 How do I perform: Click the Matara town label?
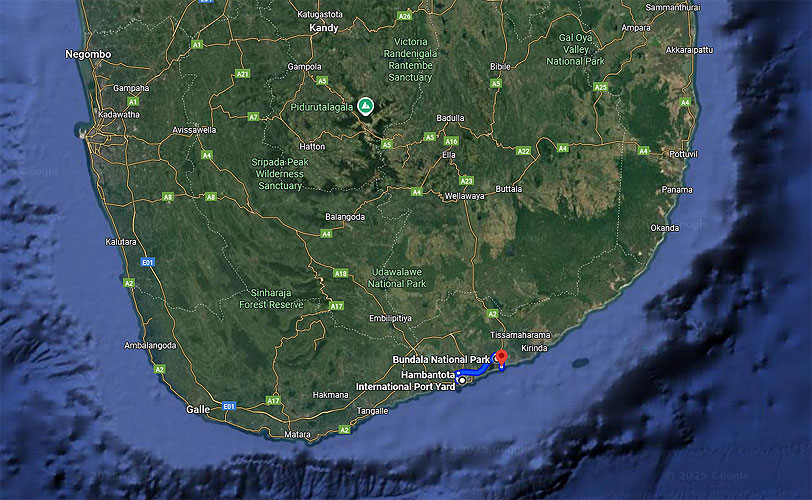[x=297, y=435]
